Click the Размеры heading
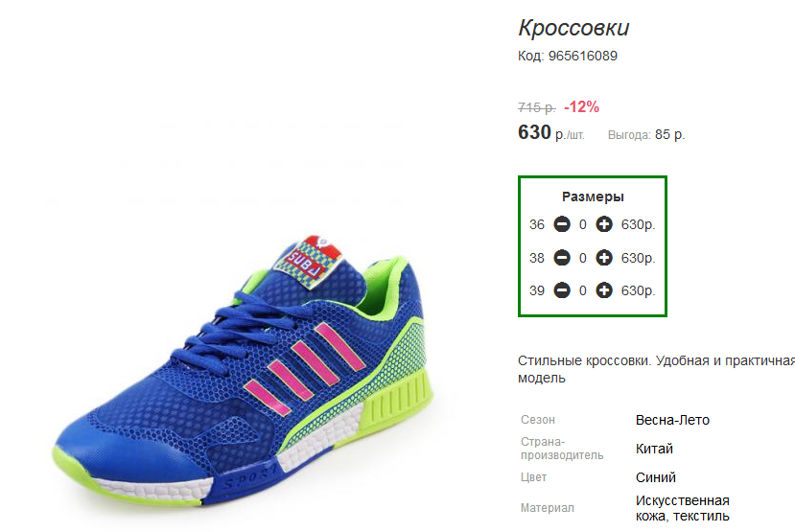This screenshot has height=532, width=795. 593,197
